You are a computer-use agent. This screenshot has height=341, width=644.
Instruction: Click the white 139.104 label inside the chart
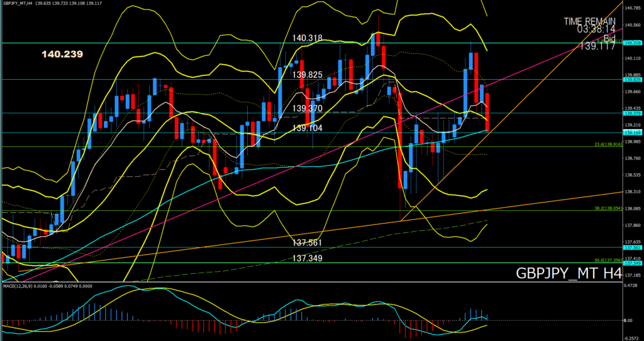pos(307,129)
